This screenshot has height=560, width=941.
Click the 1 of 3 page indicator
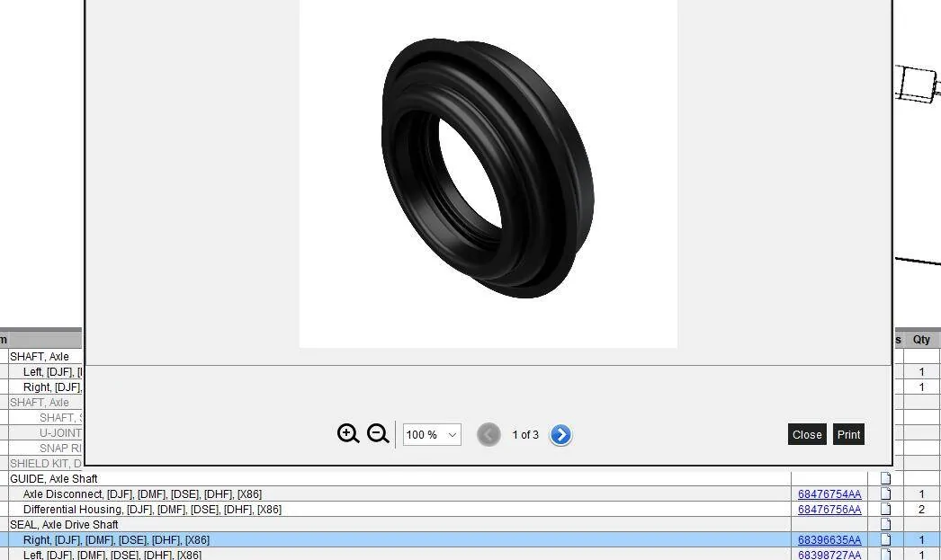tap(525, 435)
